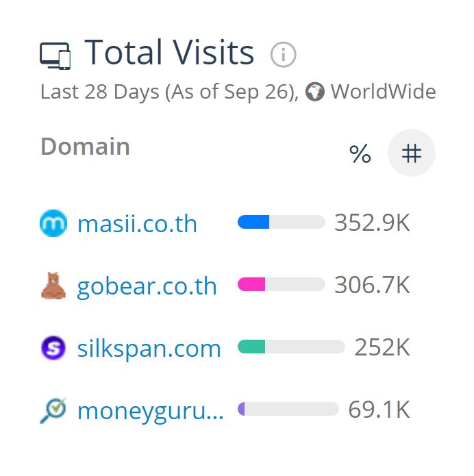Click the moneyguru magnifier favicon
The height and width of the screenshot is (476, 474).
click(53, 410)
